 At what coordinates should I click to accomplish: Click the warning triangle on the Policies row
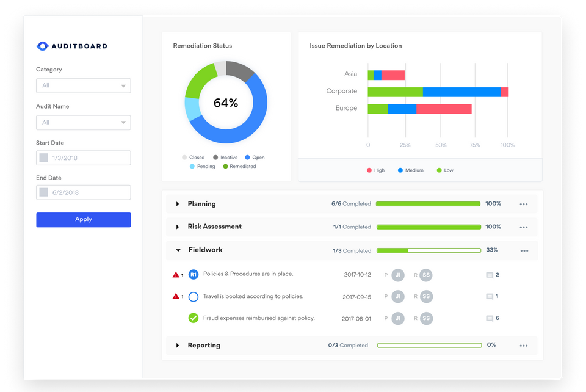tap(176, 275)
